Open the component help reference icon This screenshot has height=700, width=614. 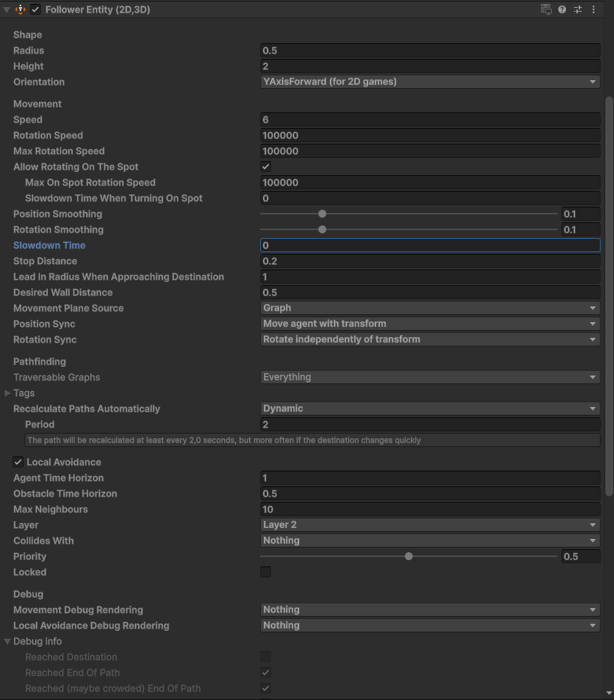[x=562, y=9]
